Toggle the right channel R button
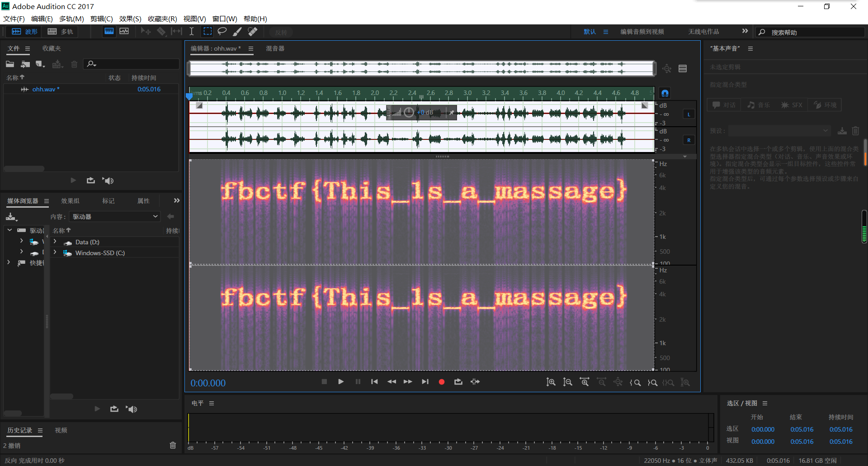 click(x=689, y=140)
